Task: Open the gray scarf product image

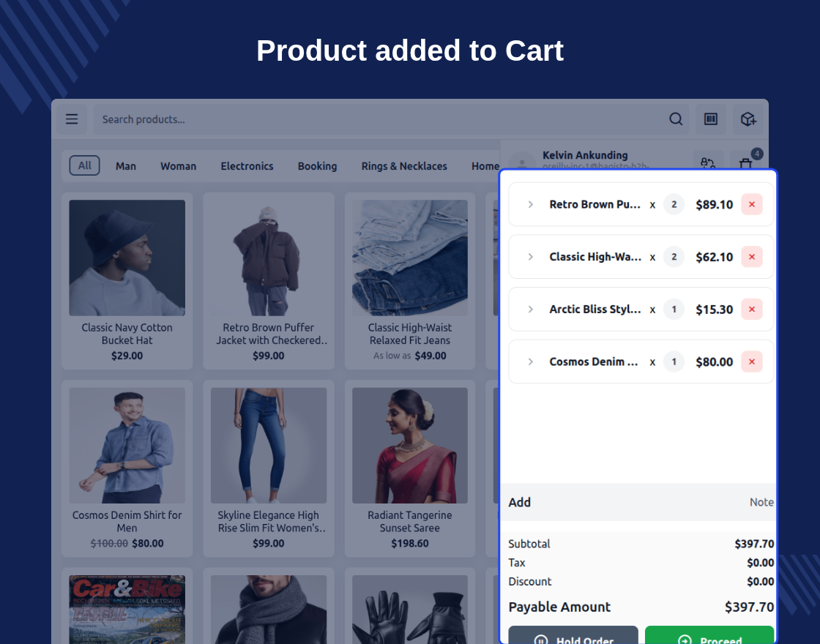Action: 268,610
